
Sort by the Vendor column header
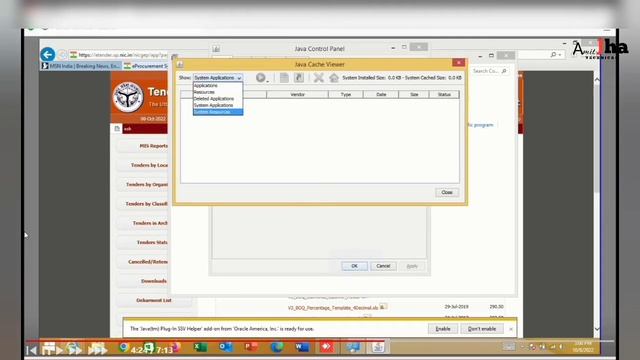click(x=297, y=94)
